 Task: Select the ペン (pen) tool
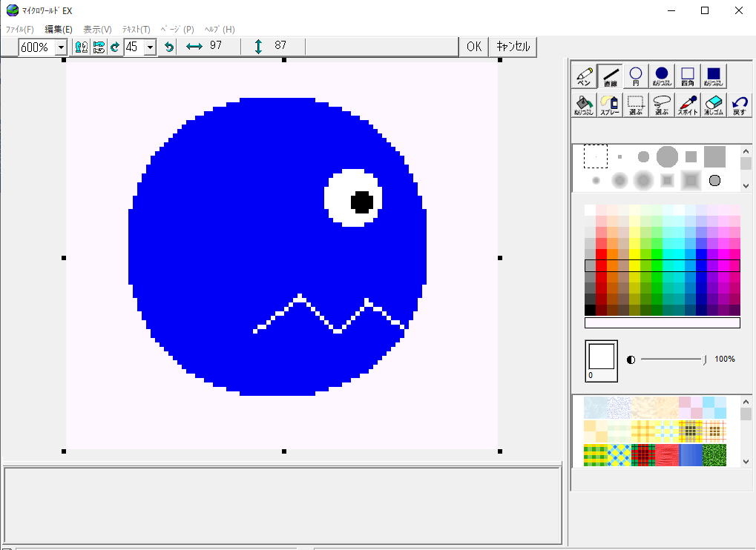click(584, 76)
